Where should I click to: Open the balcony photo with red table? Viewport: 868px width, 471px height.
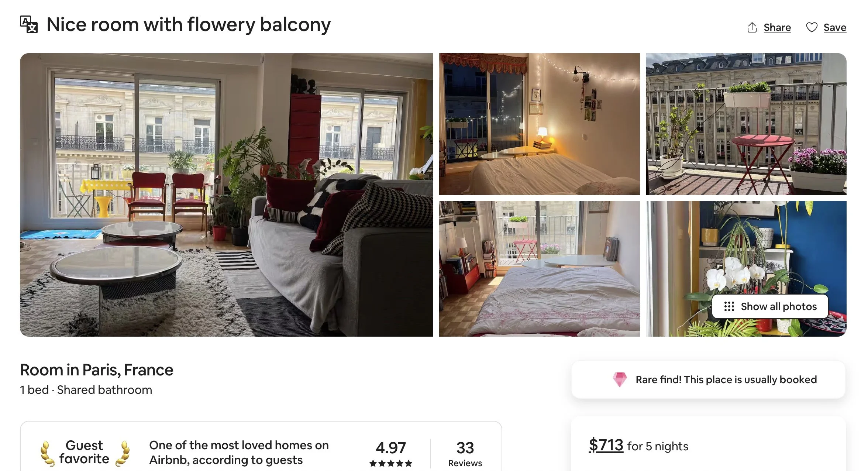746,124
